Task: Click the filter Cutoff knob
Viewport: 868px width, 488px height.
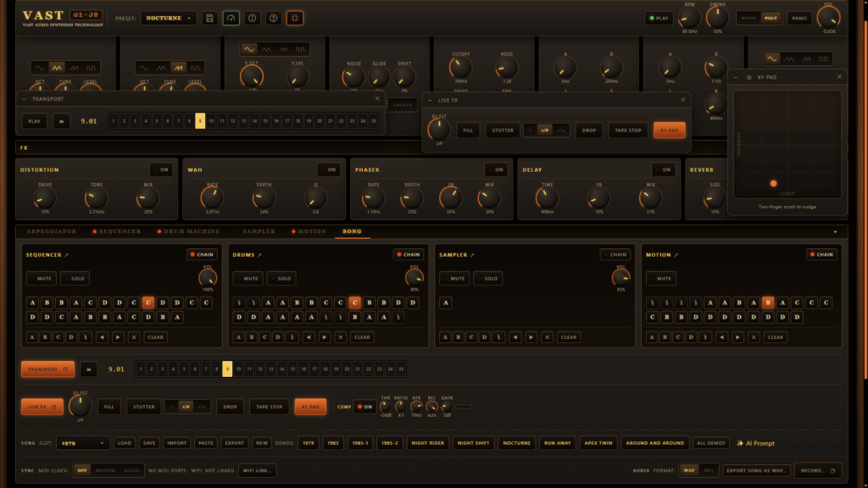Action: [x=460, y=68]
